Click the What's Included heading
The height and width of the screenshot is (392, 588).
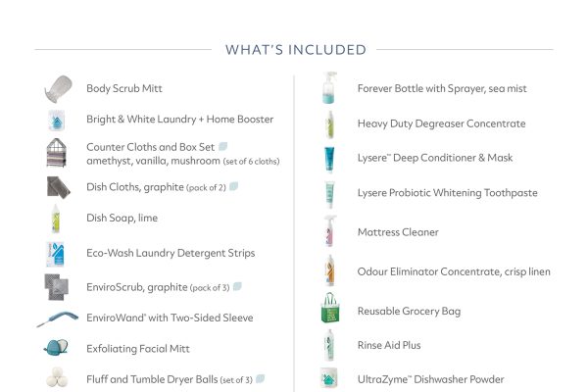click(x=296, y=50)
